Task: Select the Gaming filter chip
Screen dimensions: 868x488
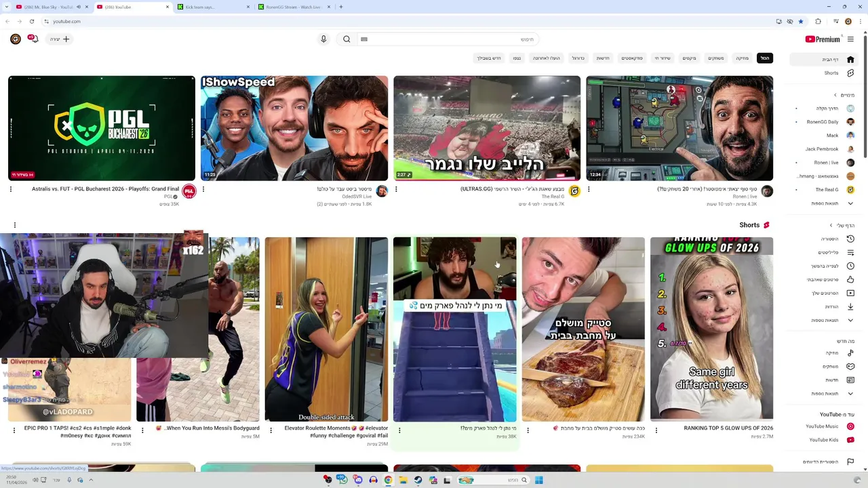Action: 716,58
